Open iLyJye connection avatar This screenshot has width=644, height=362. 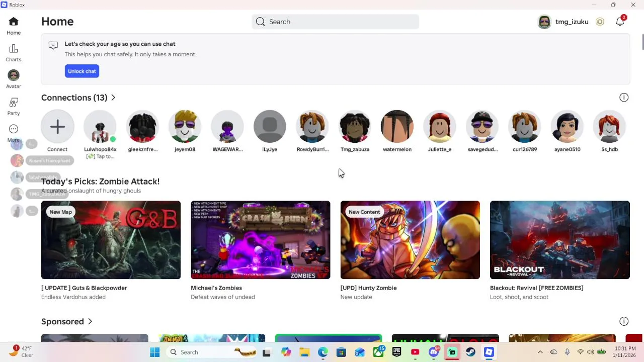[270, 127]
